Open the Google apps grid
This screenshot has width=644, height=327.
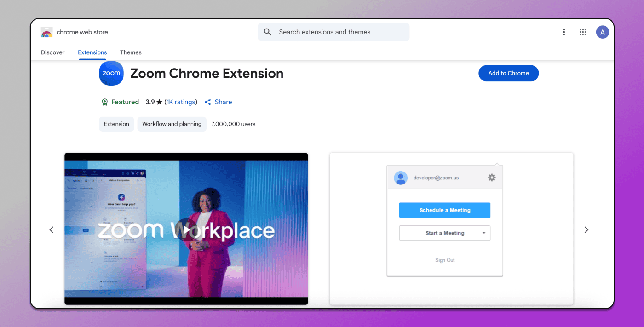(x=583, y=32)
